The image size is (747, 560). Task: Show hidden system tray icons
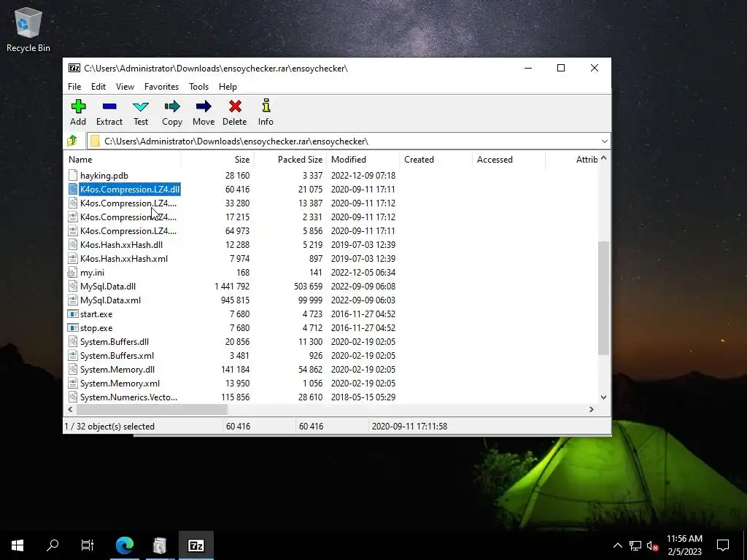pos(617,545)
